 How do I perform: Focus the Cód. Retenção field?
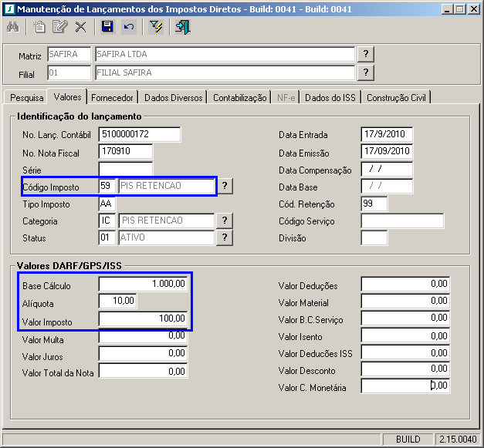pyautogui.click(x=374, y=204)
